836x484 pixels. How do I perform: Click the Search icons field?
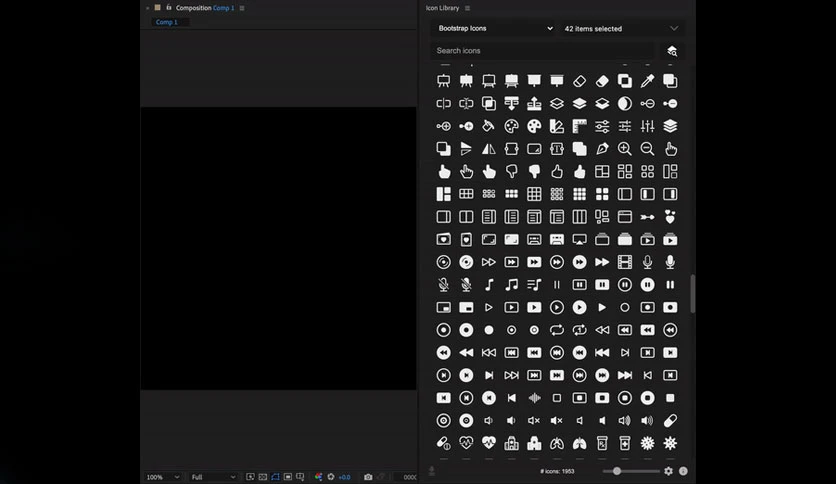pos(543,51)
